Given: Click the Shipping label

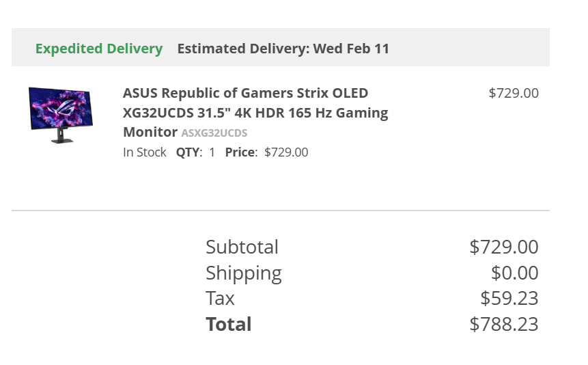Looking at the screenshot, I should coord(243,273).
